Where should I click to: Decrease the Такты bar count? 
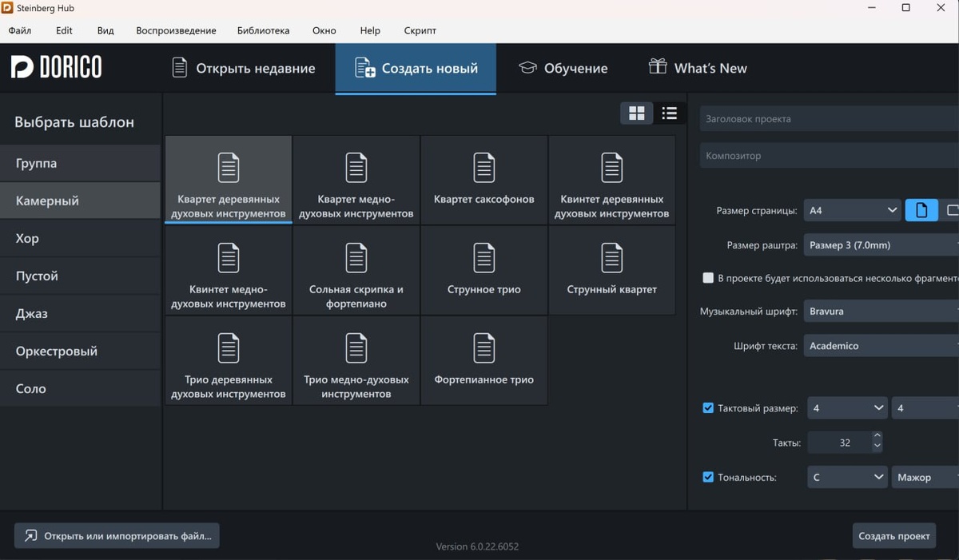[x=877, y=447]
